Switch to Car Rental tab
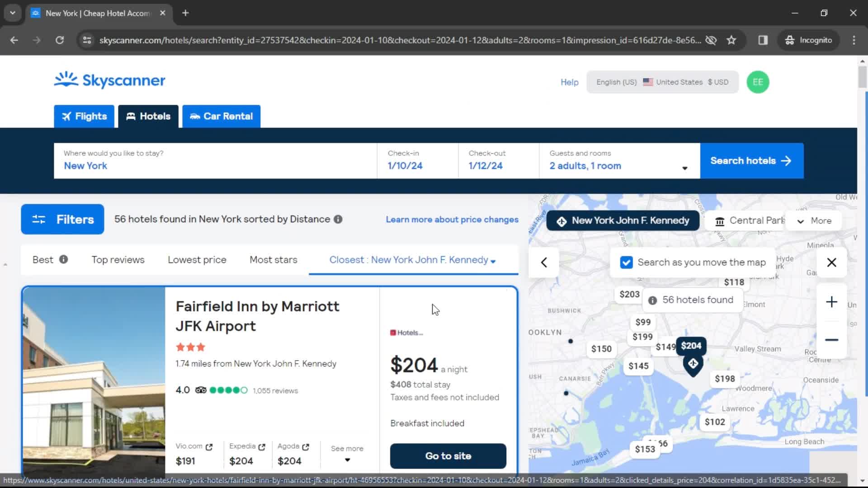The width and height of the screenshot is (868, 488). pyautogui.click(x=222, y=117)
